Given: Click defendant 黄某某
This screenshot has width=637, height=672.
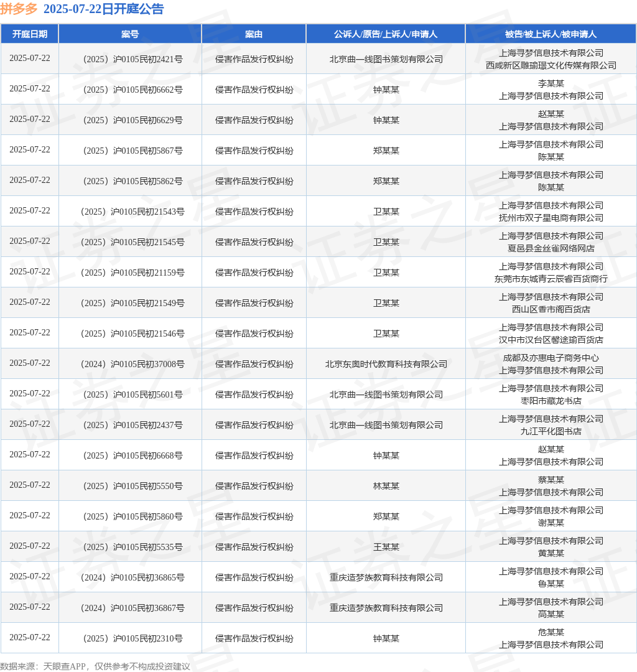Looking at the screenshot, I should pos(551,553).
